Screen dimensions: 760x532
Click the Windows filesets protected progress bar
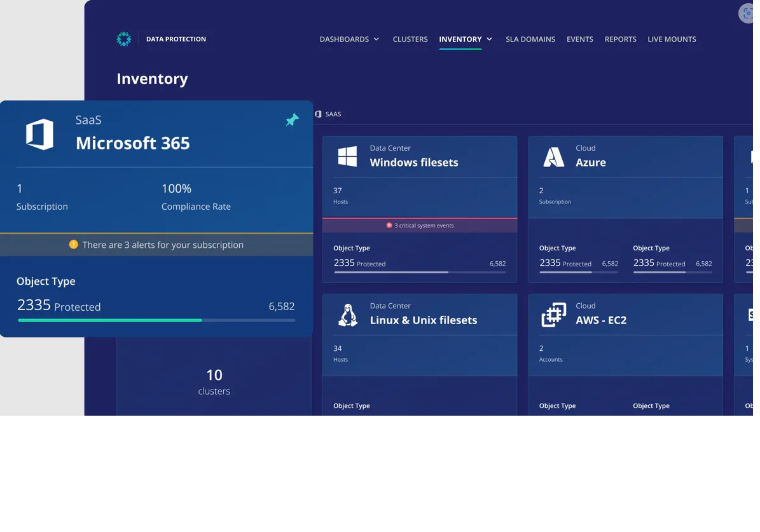[x=420, y=272]
